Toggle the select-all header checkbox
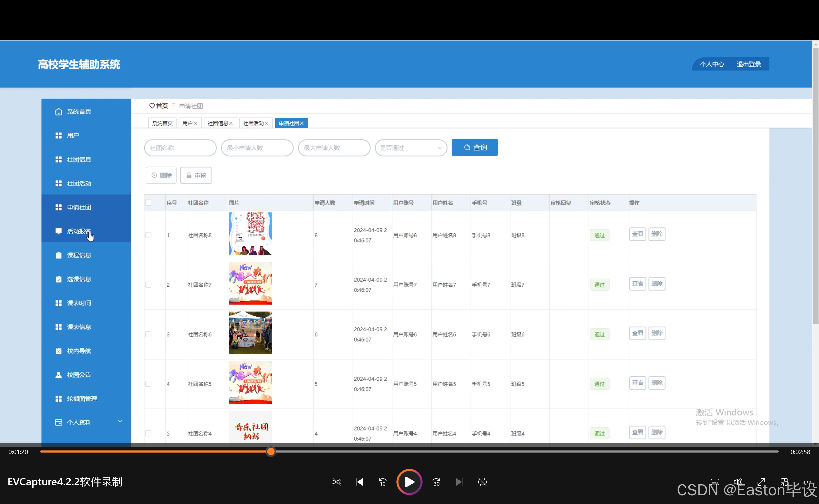The height and width of the screenshot is (504, 819). pos(148,203)
